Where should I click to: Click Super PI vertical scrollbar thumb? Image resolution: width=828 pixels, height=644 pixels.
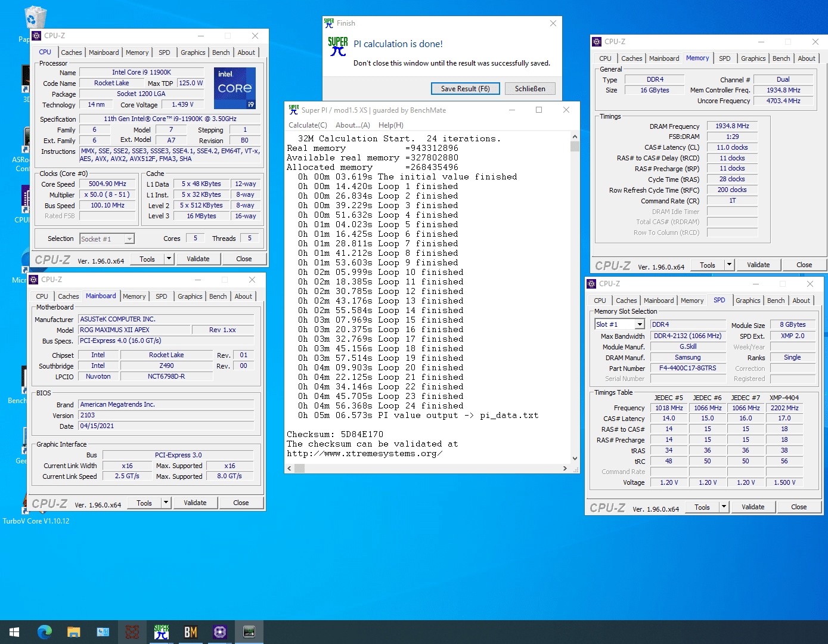(x=575, y=146)
